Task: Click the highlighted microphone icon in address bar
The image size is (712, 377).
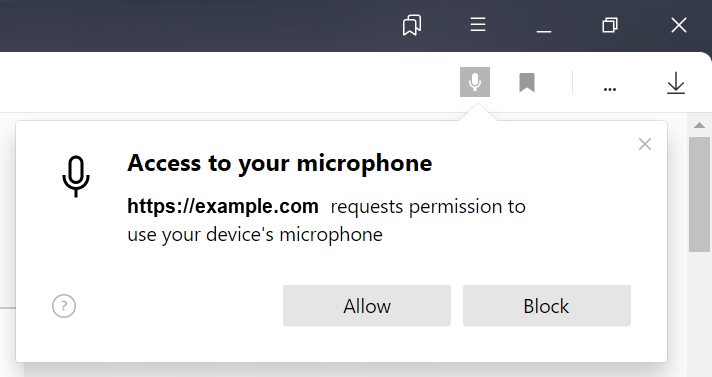Action: click(x=475, y=82)
